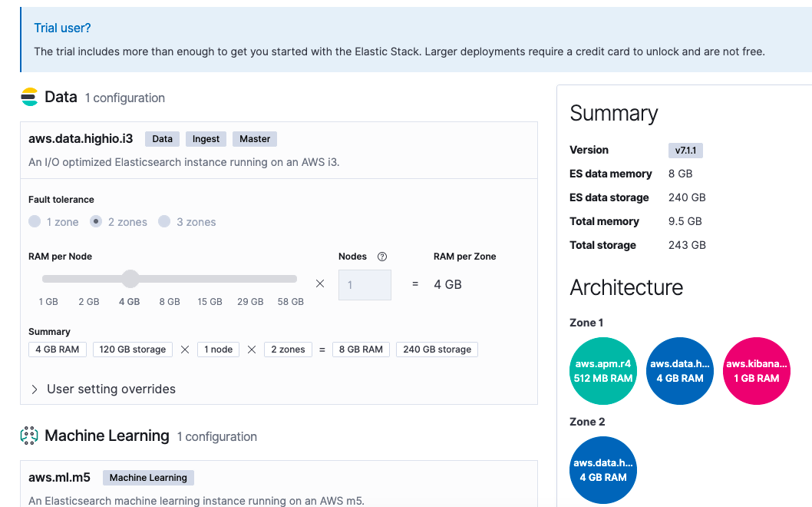812x507 pixels.
Task: Select the Machine Learning badge on aws.ml.m5
Action: (x=148, y=477)
